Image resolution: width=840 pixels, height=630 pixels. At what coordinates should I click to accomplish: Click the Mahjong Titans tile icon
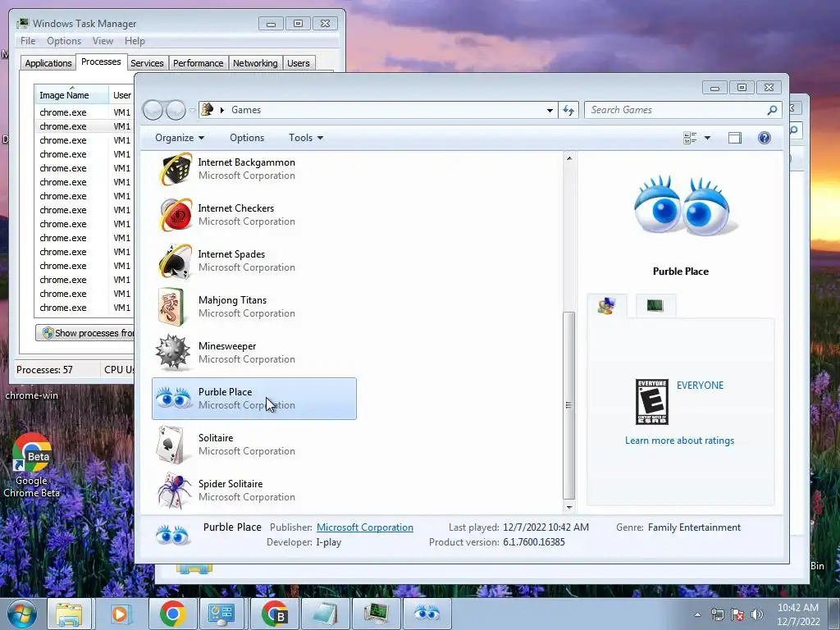pos(171,307)
